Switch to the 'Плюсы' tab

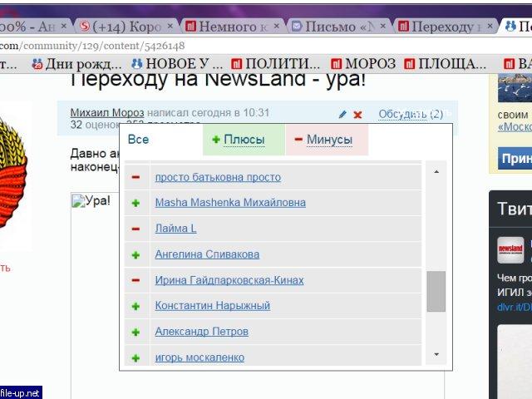pyautogui.click(x=244, y=140)
